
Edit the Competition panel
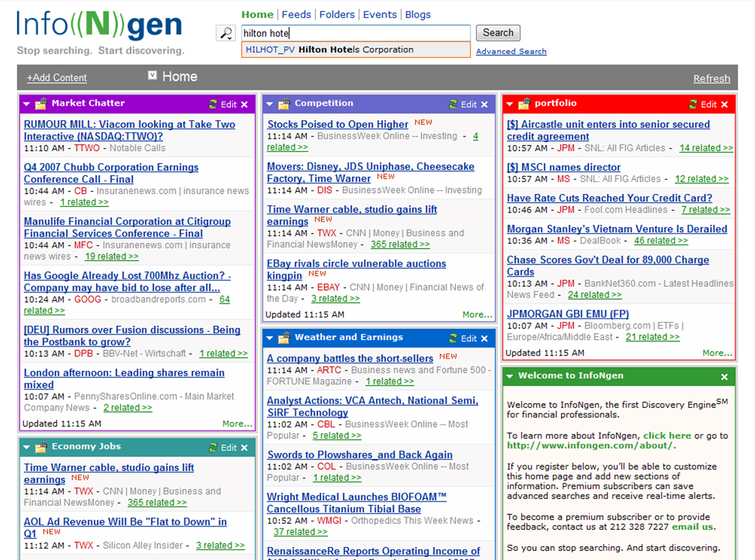coord(469,104)
